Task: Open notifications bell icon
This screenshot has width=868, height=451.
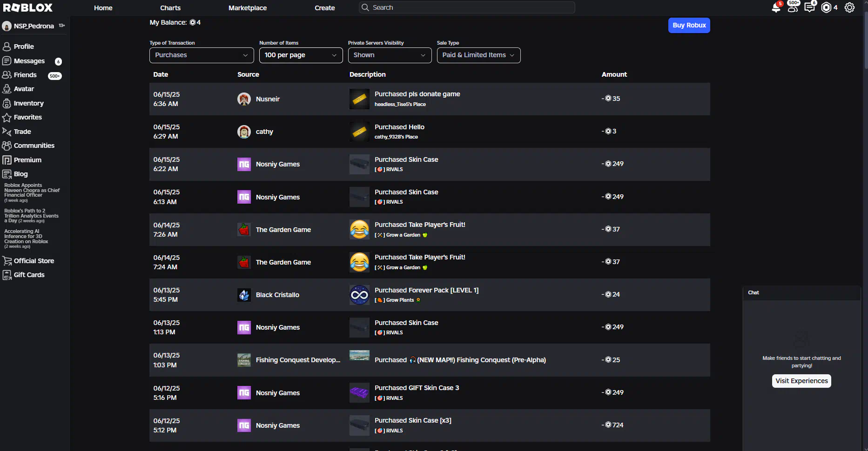Action: pos(776,7)
